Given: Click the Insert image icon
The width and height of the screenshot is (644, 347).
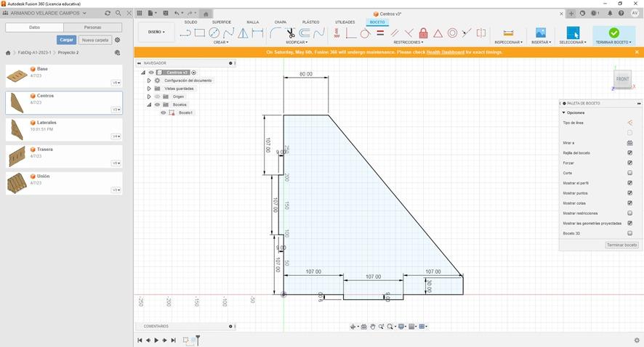Looking at the screenshot, I should point(541,33).
